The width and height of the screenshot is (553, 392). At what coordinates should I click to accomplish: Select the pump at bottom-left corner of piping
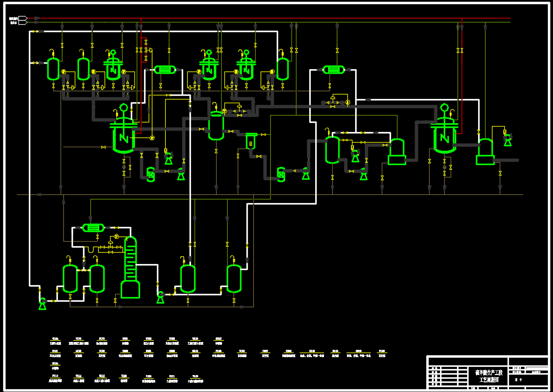(43, 303)
